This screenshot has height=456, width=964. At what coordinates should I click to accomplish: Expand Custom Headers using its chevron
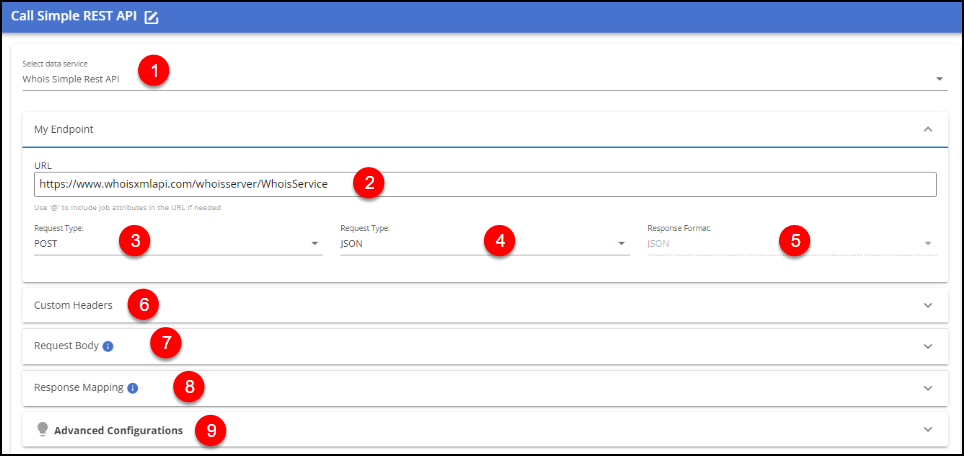[927, 305]
